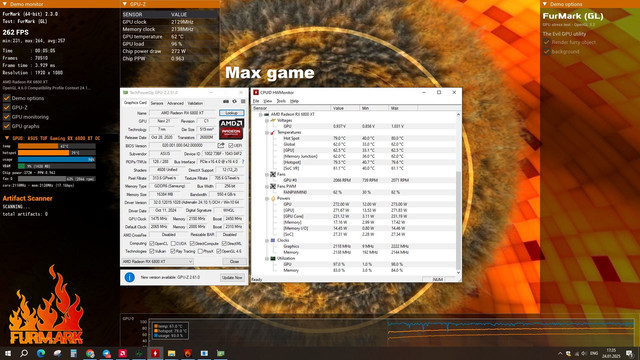Toggle the CUDA checkbox in GPU-Z

pos(173,244)
